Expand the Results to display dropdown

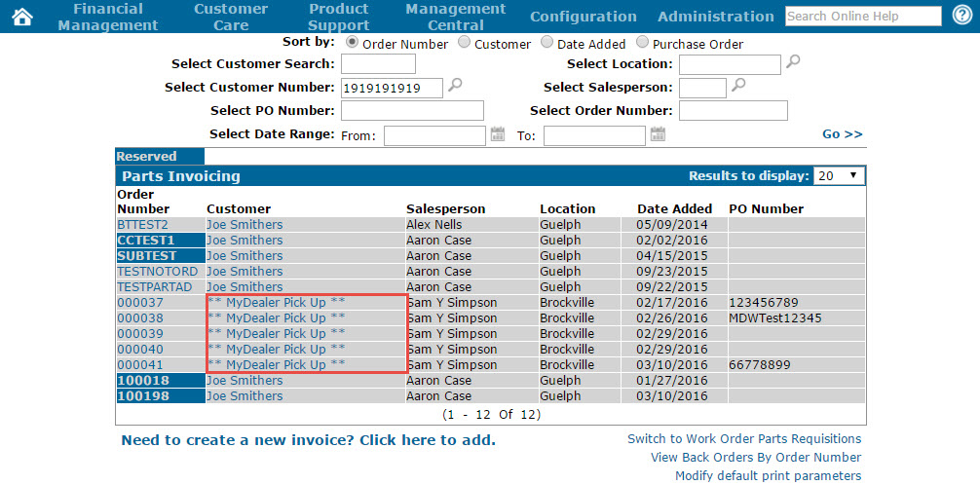(839, 176)
